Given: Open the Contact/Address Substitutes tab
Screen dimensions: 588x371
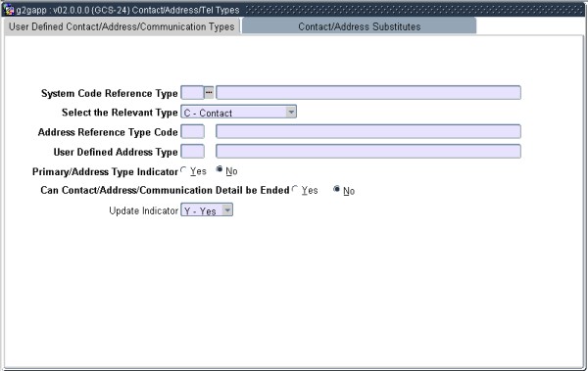Looking at the screenshot, I should (360, 26).
